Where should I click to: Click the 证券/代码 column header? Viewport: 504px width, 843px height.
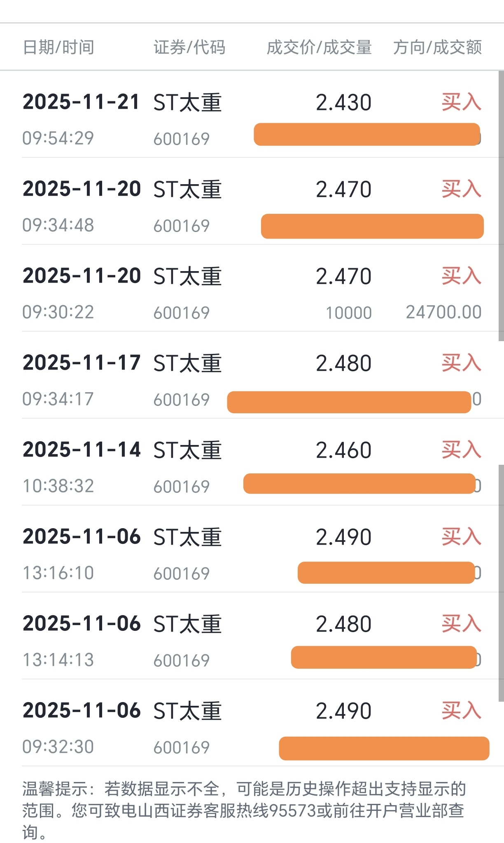(x=189, y=47)
